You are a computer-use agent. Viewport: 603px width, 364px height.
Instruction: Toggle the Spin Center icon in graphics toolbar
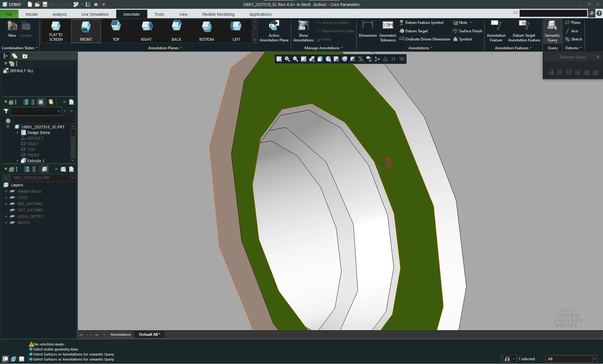pyautogui.click(x=377, y=59)
